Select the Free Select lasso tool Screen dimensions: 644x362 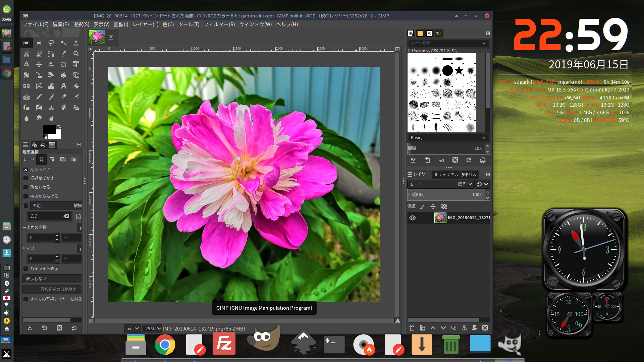tap(51, 43)
